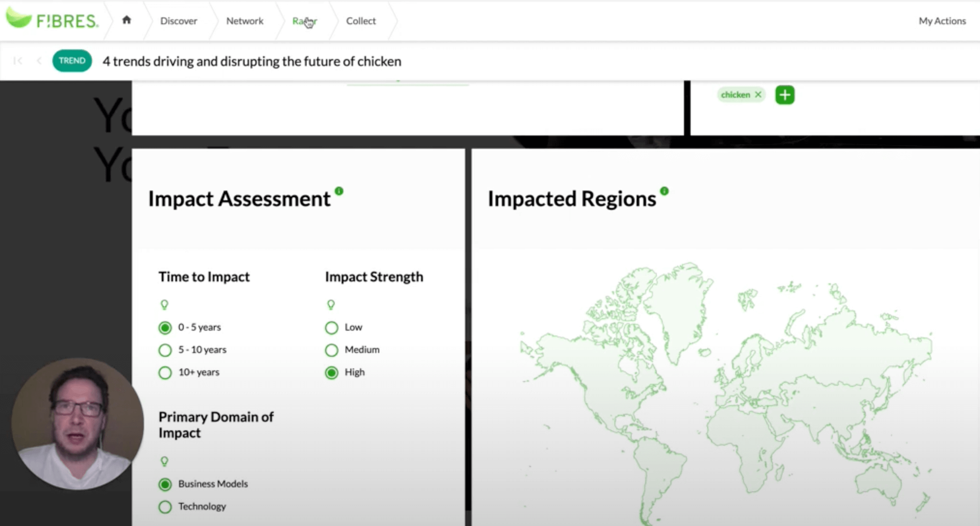This screenshot has height=526, width=980.
Task: Open My Actions
Action: [942, 21]
